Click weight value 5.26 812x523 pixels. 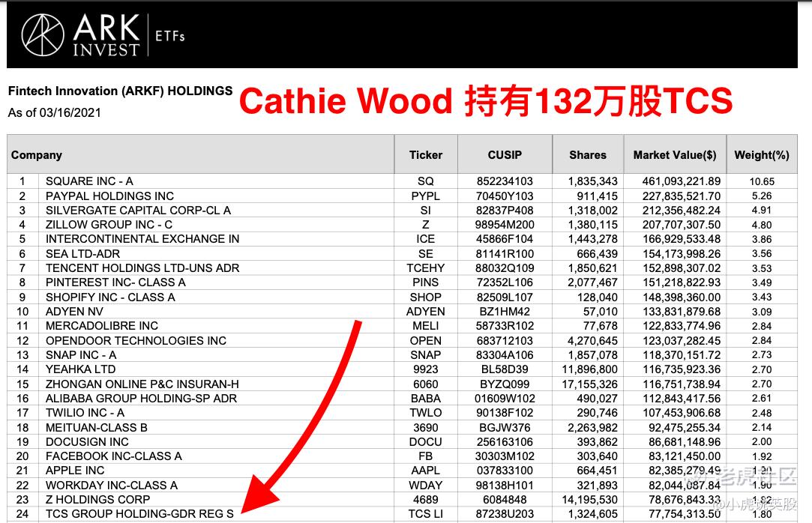coord(762,196)
